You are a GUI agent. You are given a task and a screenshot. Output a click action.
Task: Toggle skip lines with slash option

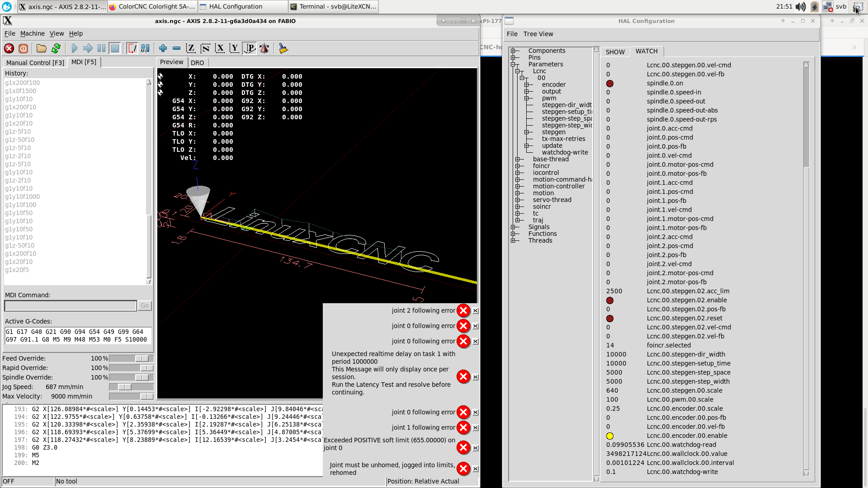[132, 48]
